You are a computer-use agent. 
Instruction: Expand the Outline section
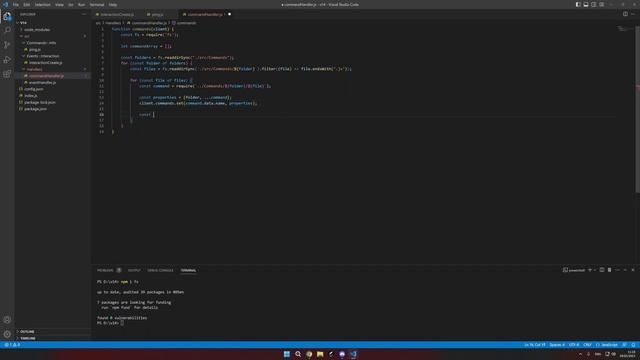27,331
